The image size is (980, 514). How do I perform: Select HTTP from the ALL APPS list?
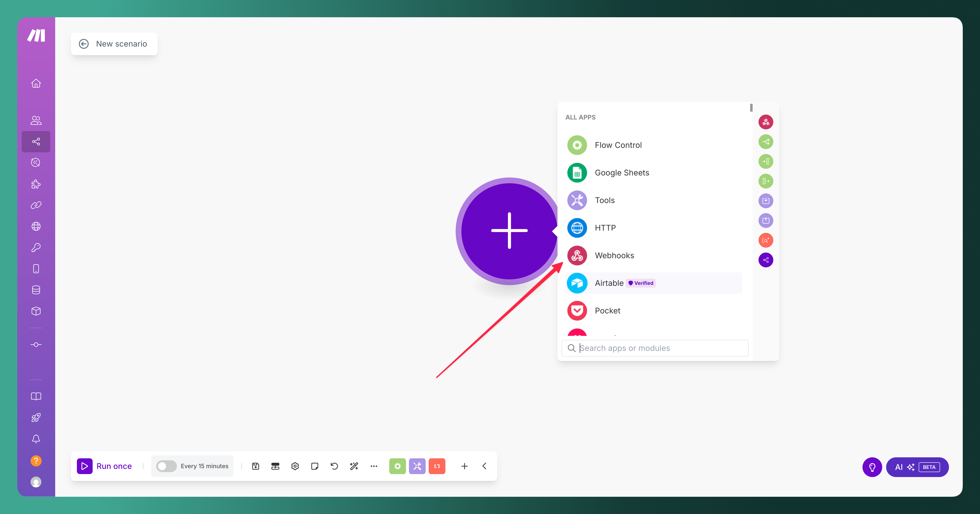(x=605, y=227)
